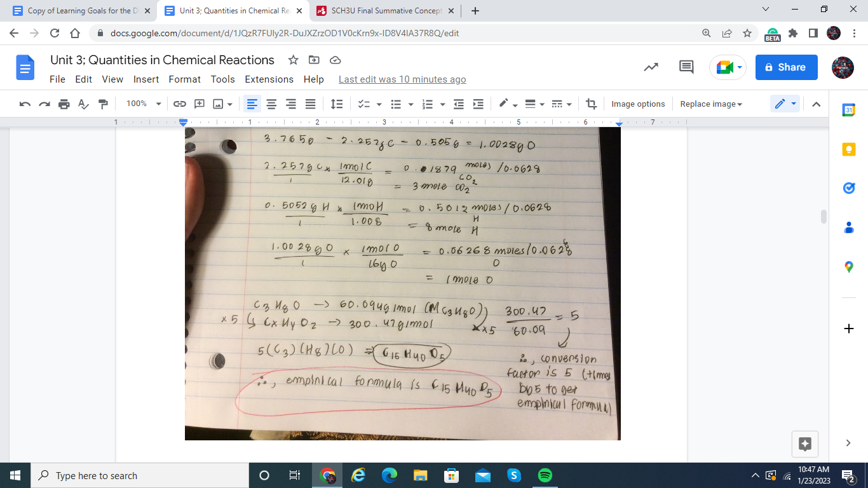The height and width of the screenshot is (488, 868).
Task: Expand the Replace image dropdown
Action: [711, 104]
